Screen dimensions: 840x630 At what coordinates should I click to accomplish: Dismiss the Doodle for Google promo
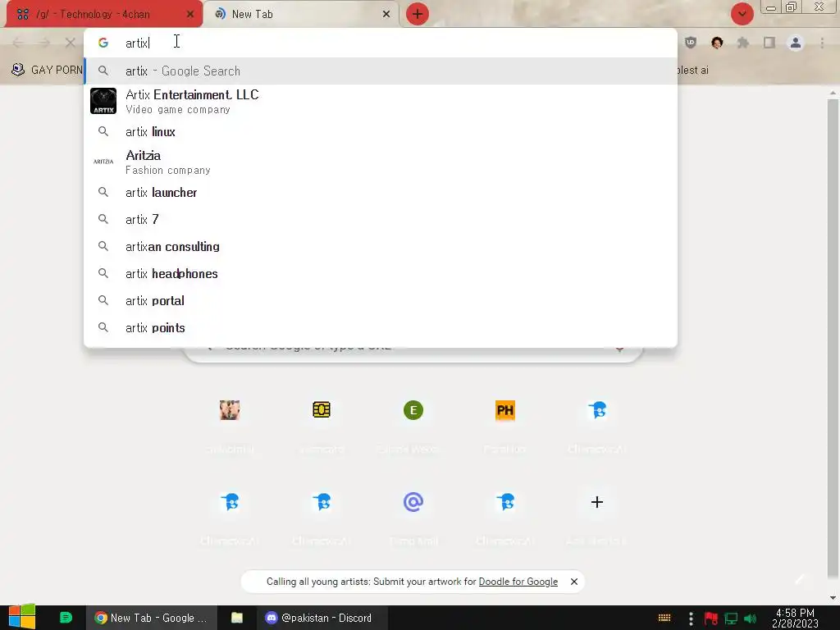(573, 582)
